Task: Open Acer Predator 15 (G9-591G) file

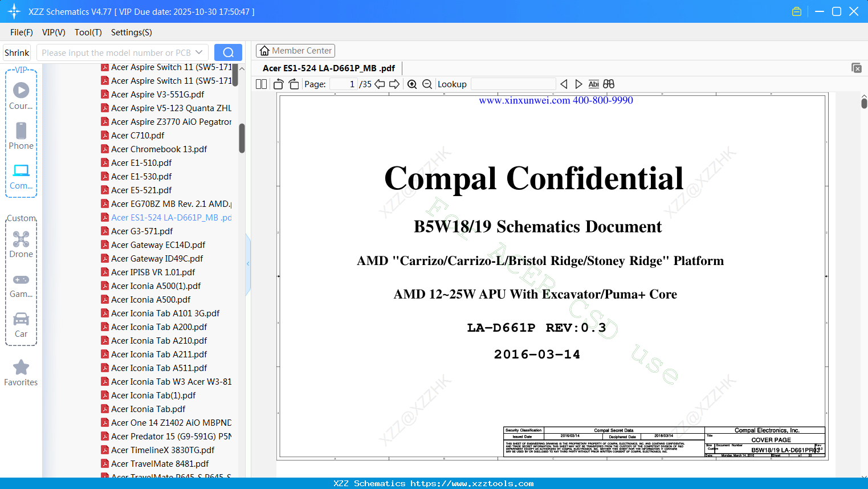Action: (x=166, y=437)
